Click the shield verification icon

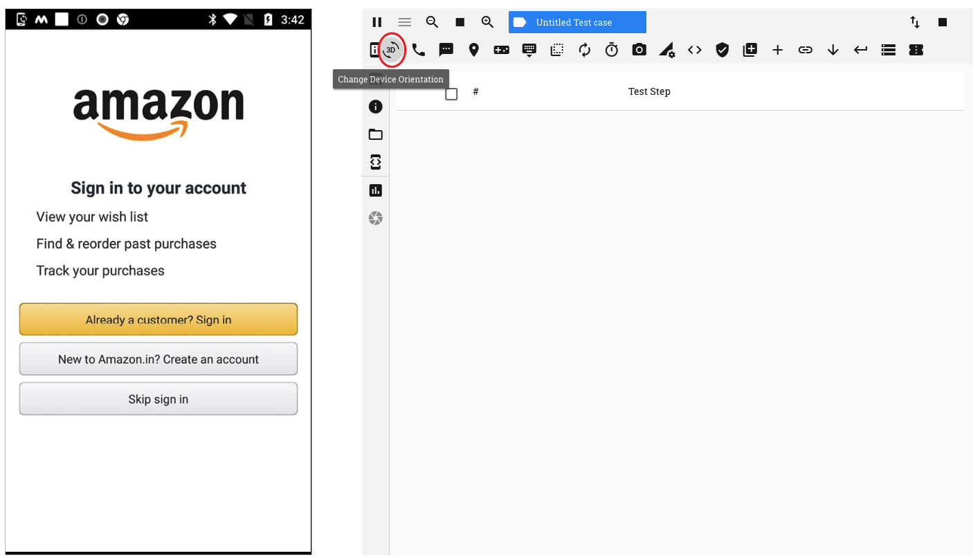pyautogui.click(x=722, y=50)
